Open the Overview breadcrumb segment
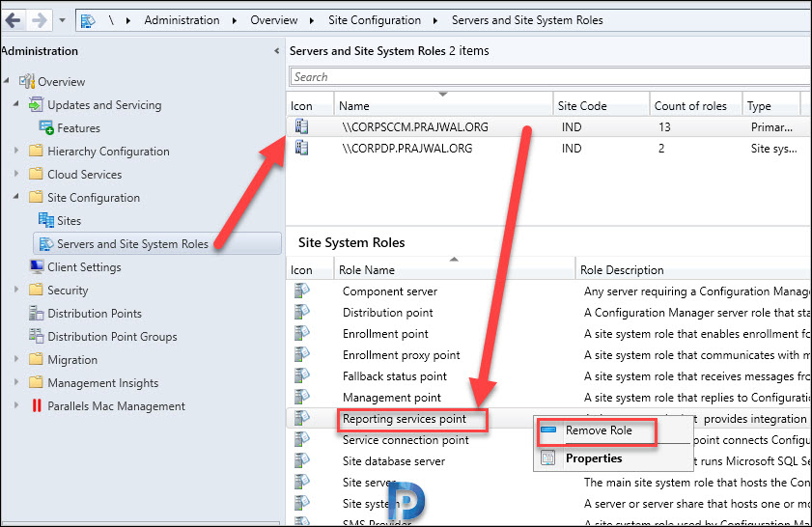 [274, 20]
